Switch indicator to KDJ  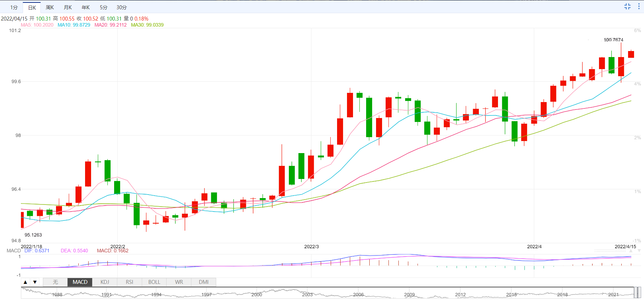coord(105,282)
